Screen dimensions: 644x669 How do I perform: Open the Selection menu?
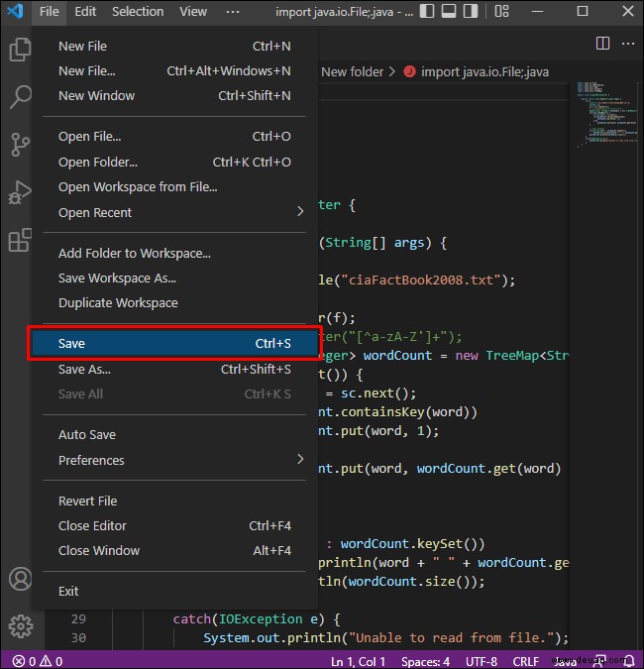click(138, 11)
